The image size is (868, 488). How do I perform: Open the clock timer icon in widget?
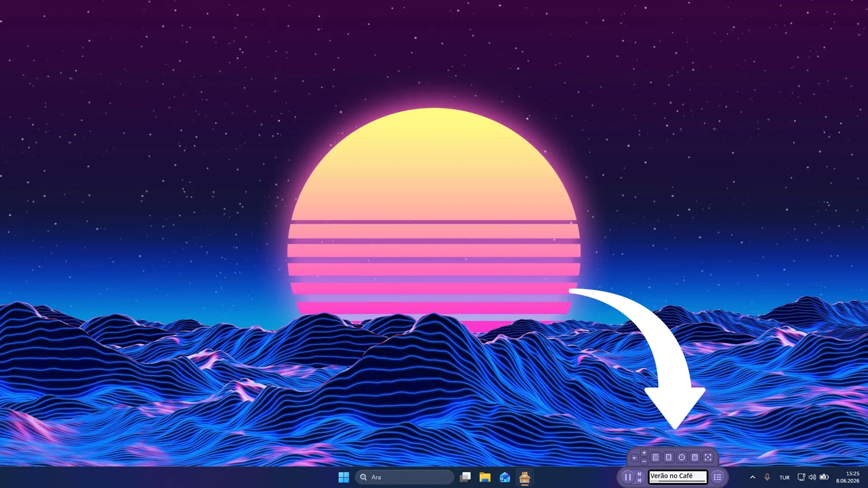point(682,457)
